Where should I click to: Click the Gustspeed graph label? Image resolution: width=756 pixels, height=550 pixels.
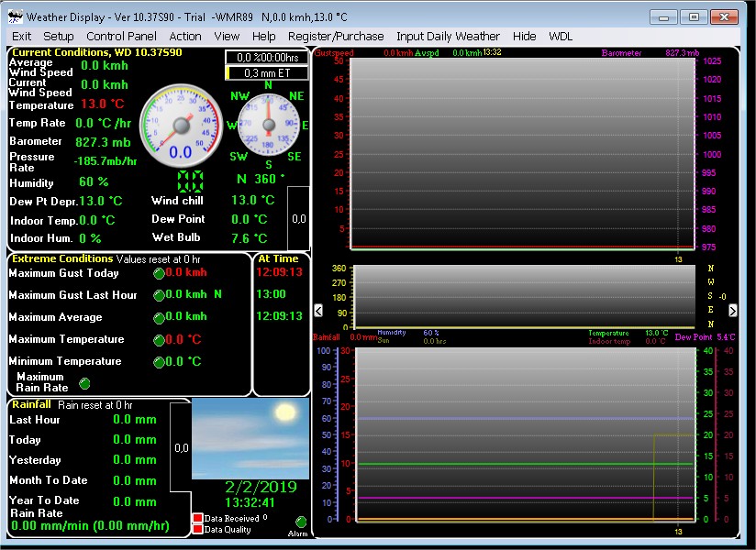pyautogui.click(x=334, y=53)
